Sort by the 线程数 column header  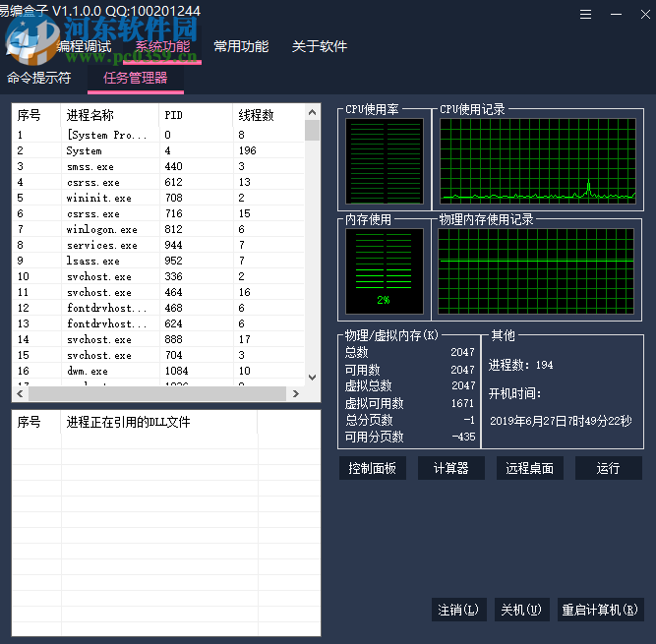click(268, 115)
